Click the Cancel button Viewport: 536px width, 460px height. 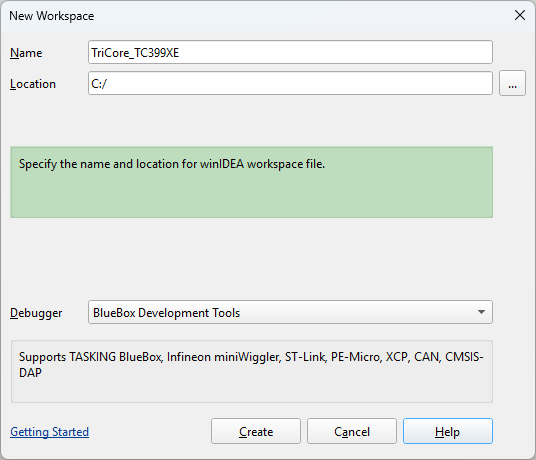[x=352, y=431]
